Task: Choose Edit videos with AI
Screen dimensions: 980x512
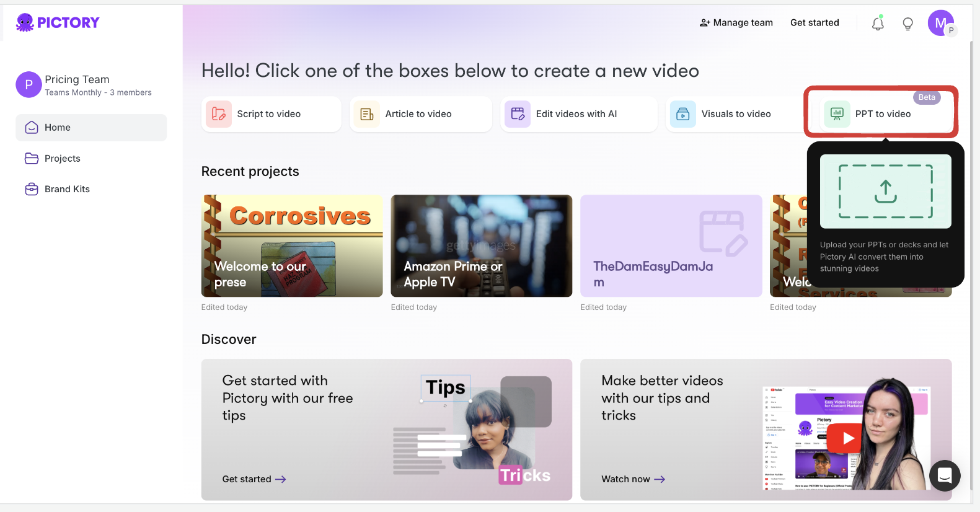Action: coord(579,114)
